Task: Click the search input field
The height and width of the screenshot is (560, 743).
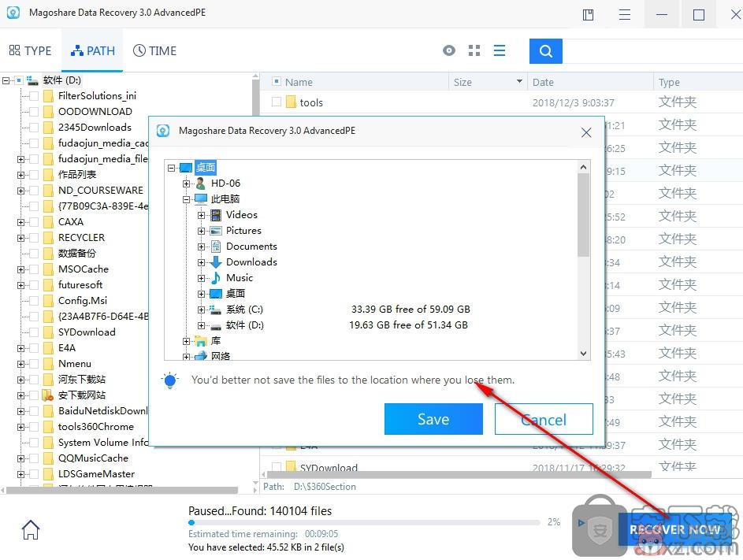Action: tap(652, 50)
